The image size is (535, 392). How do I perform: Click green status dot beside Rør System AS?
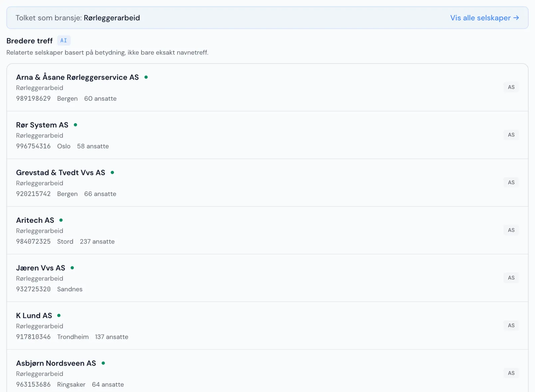coord(76,125)
